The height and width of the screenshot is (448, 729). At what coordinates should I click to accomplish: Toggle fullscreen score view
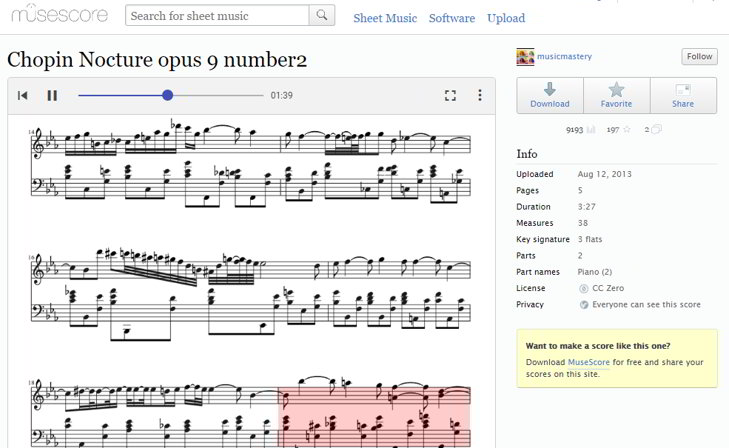(450, 95)
